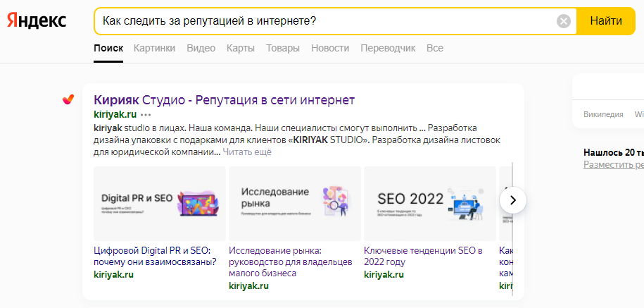Open the Исследование рынка thumbnail

[x=295, y=204]
